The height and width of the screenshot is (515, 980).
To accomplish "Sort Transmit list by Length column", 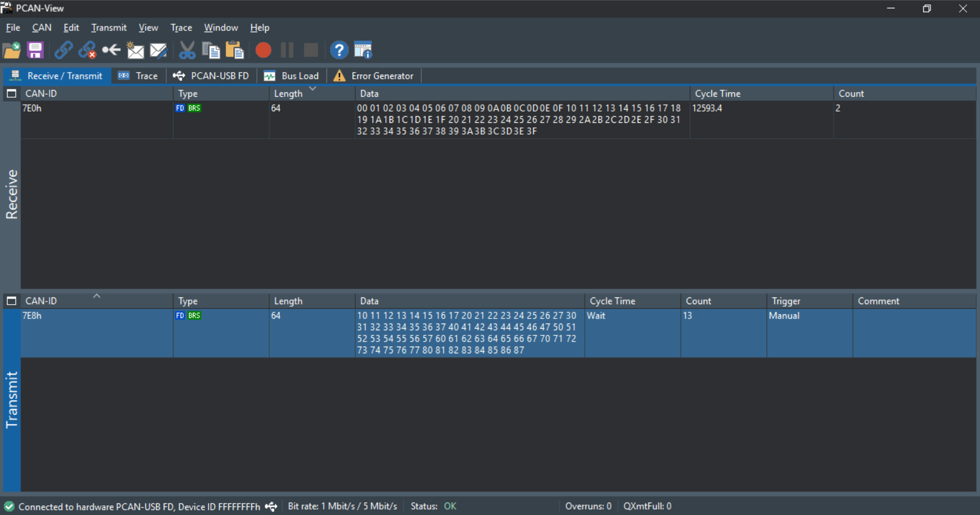I will (x=312, y=301).
